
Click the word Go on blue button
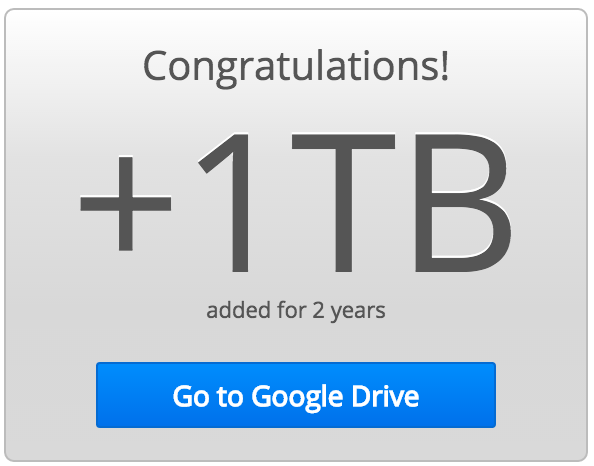(191, 396)
